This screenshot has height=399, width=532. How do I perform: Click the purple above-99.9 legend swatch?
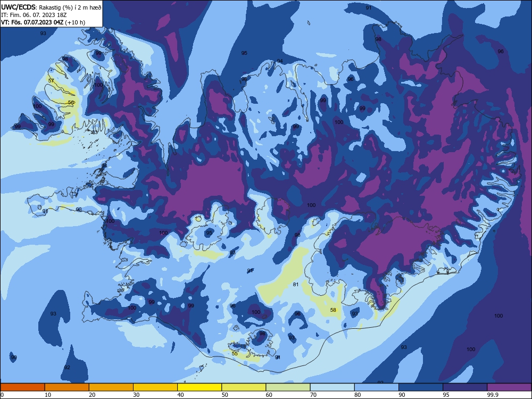click(x=509, y=387)
